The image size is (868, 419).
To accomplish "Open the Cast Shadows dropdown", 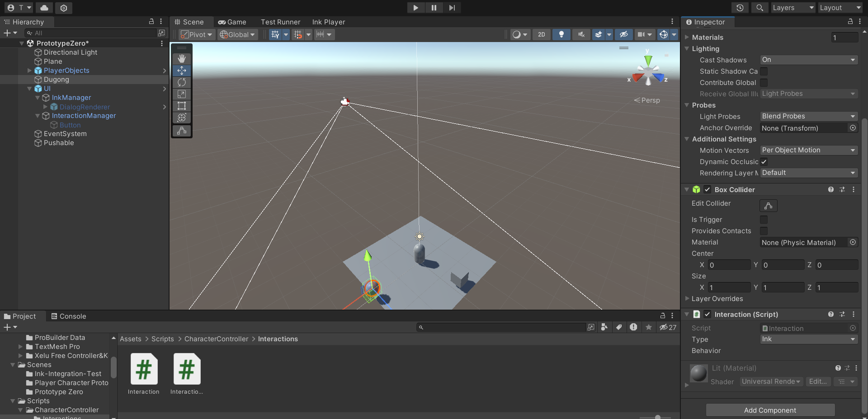I will pyautogui.click(x=808, y=60).
